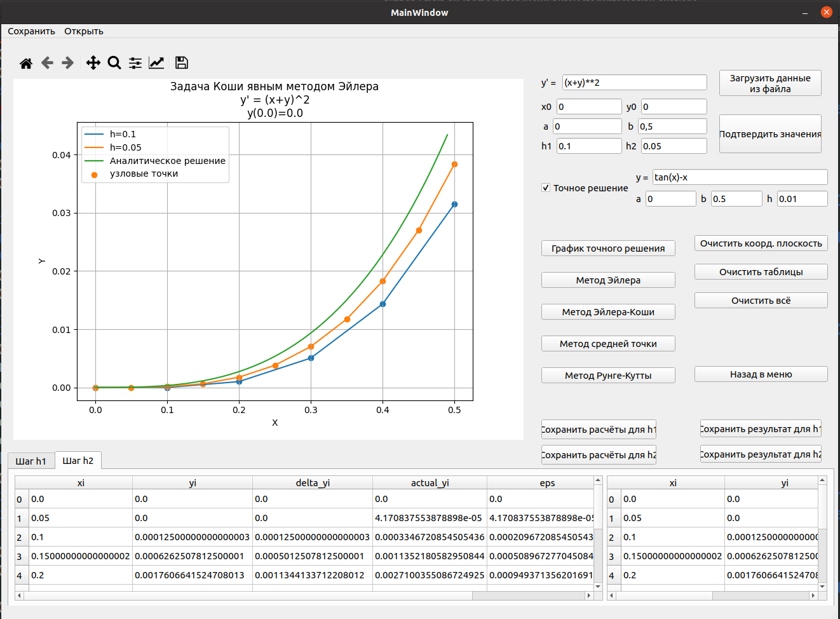
Task: Reset plot view with Home icon
Action: 26,63
